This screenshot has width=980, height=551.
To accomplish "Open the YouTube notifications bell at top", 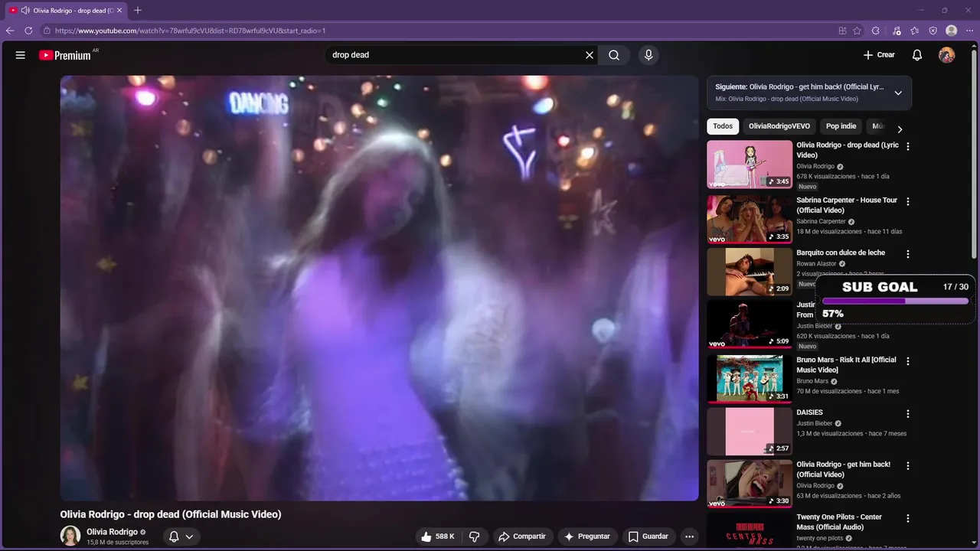I will 917,55.
